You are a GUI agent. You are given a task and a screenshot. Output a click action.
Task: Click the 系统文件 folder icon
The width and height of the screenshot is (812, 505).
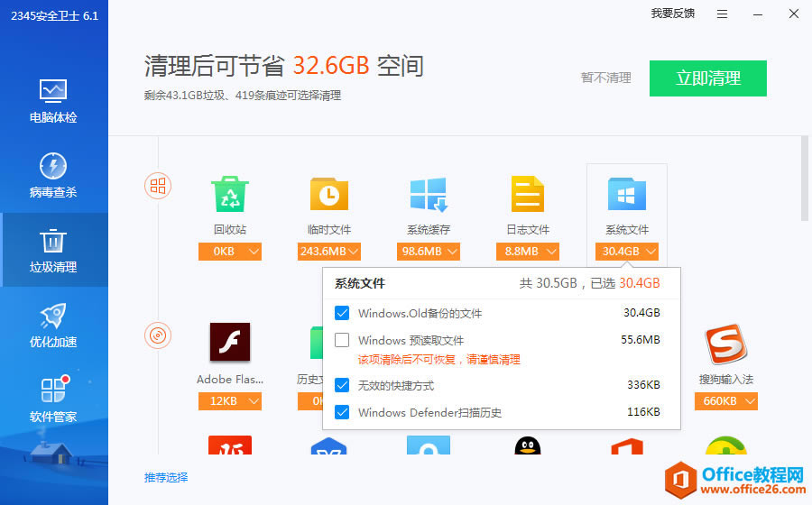coord(627,194)
